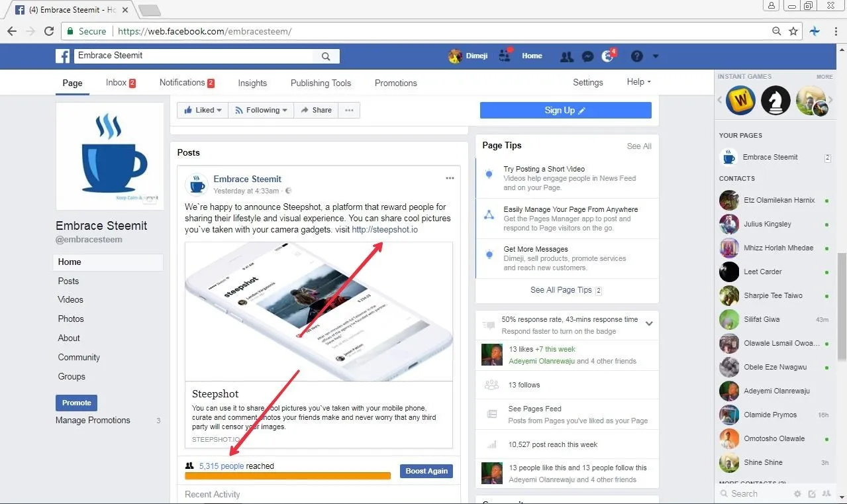Click in the Facebook search field
The image size is (847, 504).
click(x=193, y=56)
